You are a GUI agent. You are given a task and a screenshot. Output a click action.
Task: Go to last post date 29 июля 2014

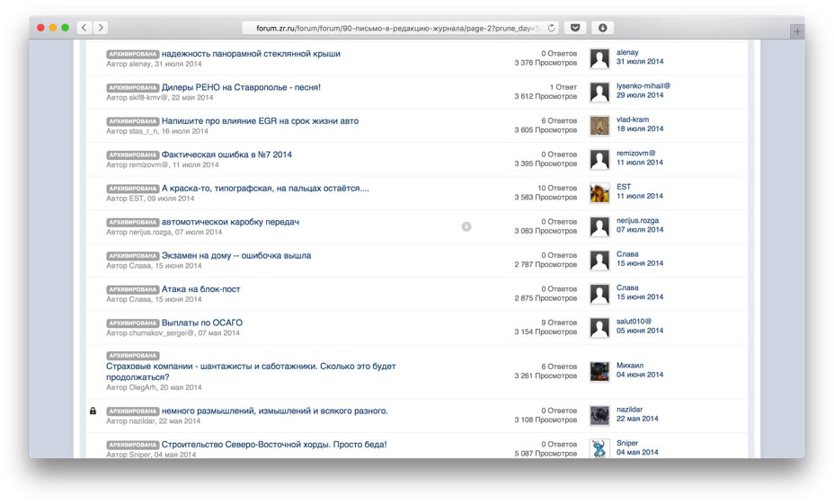pos(640,95)
